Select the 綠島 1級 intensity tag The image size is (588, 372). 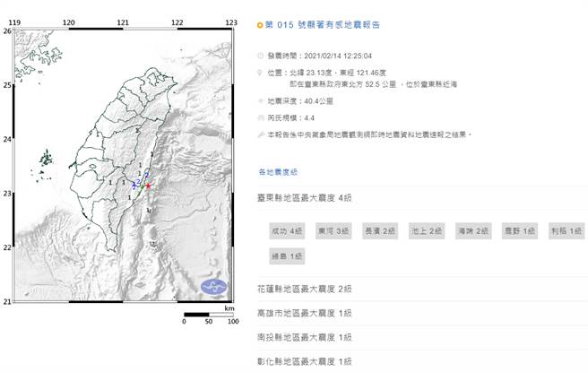287,256
